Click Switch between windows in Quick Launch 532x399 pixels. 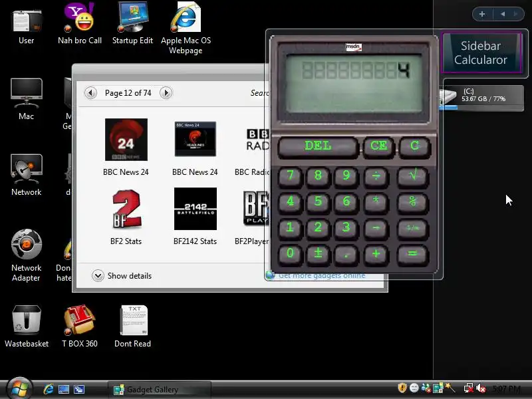(79, 389)
